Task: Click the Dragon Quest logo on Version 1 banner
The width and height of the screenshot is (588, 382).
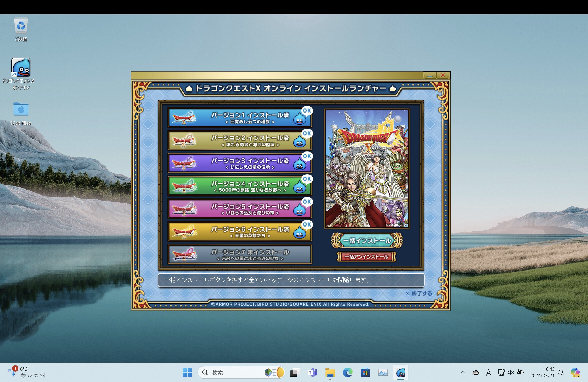Action: point(184,117)
